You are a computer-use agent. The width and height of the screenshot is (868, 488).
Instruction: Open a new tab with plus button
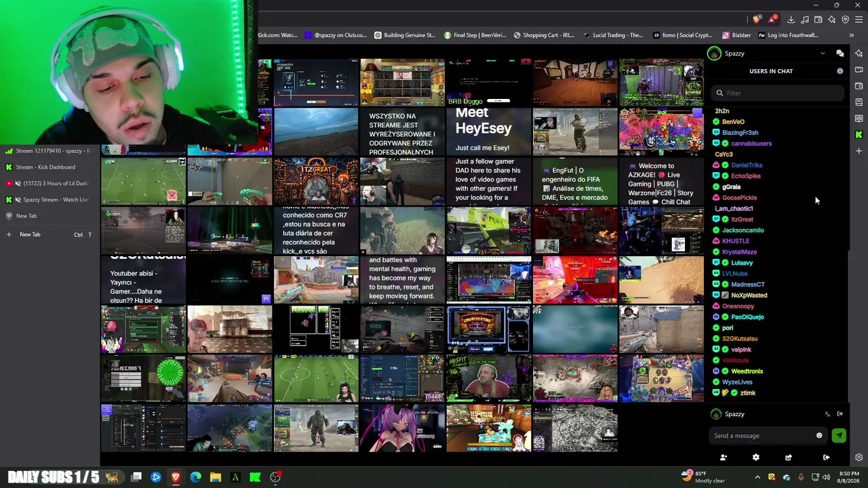[x=50, y=235]
